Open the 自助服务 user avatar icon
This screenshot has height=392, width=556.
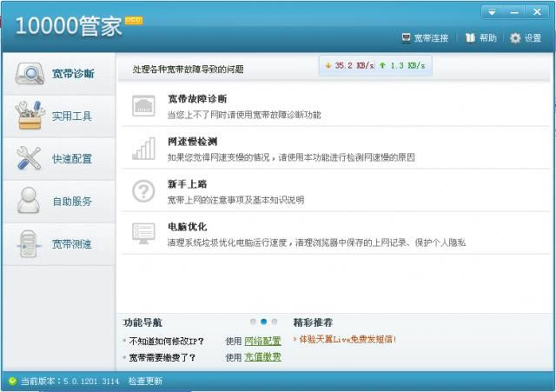click(x=29, y=200)
